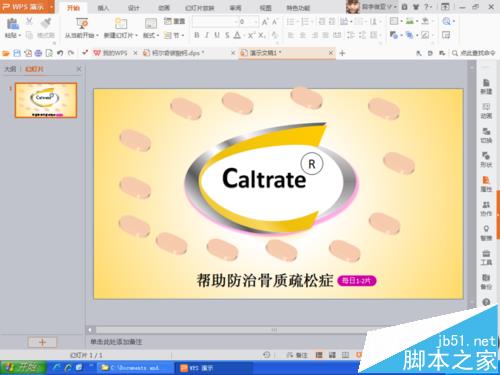Open the Paste dropdown arrow

pyautogui.click(x=20, y=35)
